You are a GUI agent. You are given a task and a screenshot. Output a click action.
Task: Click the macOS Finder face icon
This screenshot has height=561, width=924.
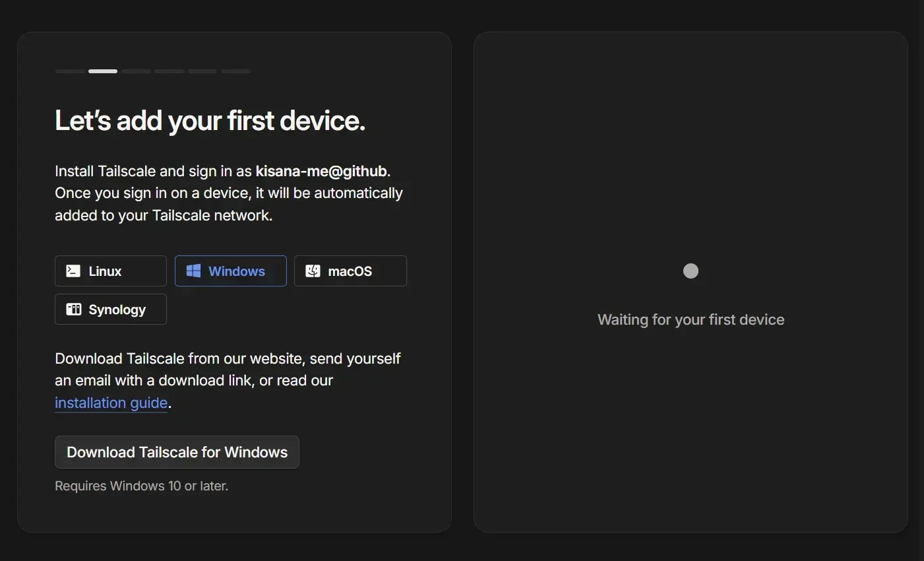tap(313, 271)
